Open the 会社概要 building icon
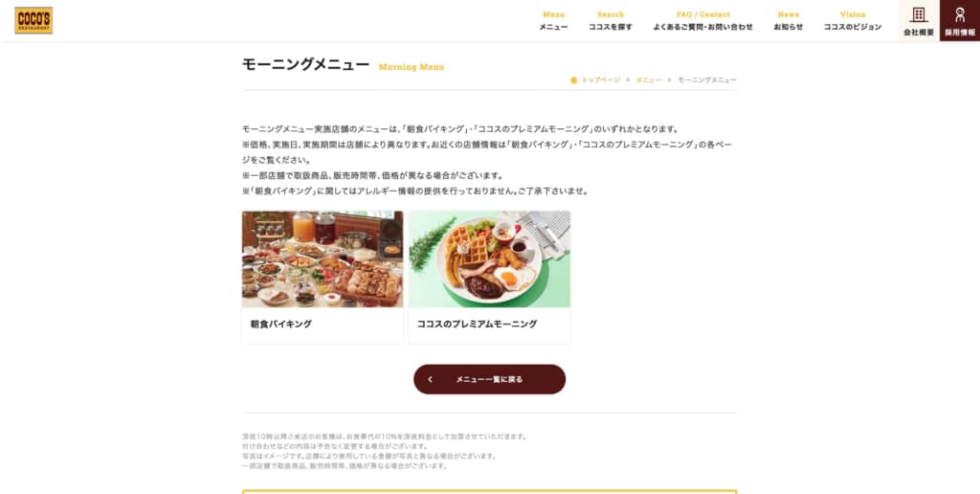 [x=918, y=15]
